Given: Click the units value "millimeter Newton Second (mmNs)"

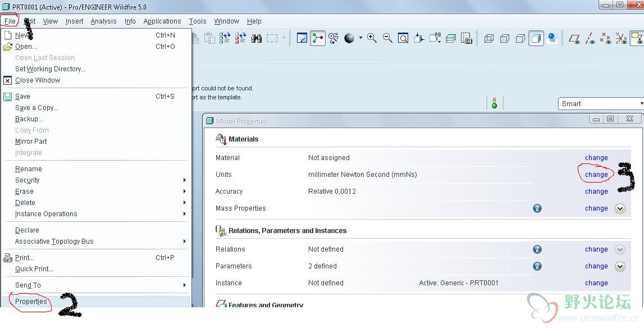Looking at the screenshot, I should [x=363, y=175].
